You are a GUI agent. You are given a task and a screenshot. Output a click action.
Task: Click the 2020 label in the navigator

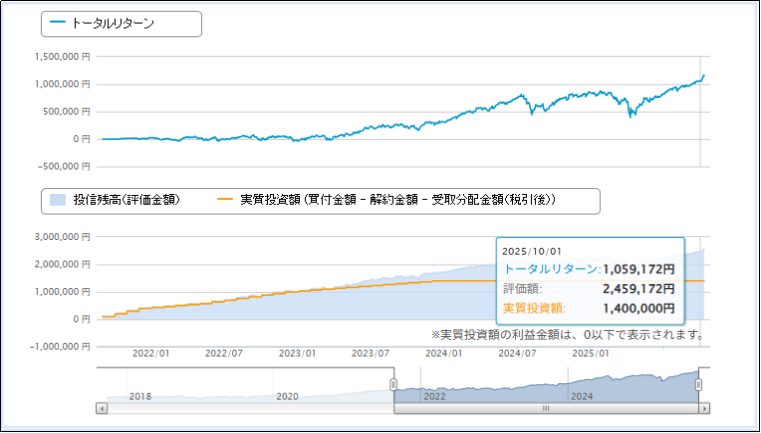tap(287, 396)
